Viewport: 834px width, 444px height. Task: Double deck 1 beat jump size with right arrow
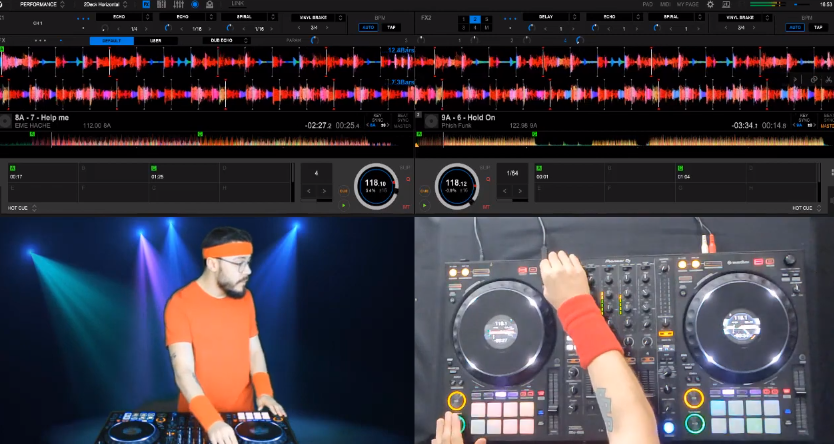[x=324, y=191]
